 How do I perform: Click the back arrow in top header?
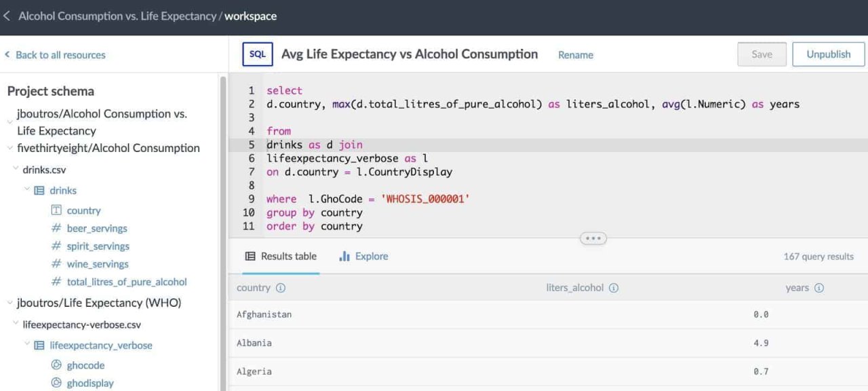point(7,16)
